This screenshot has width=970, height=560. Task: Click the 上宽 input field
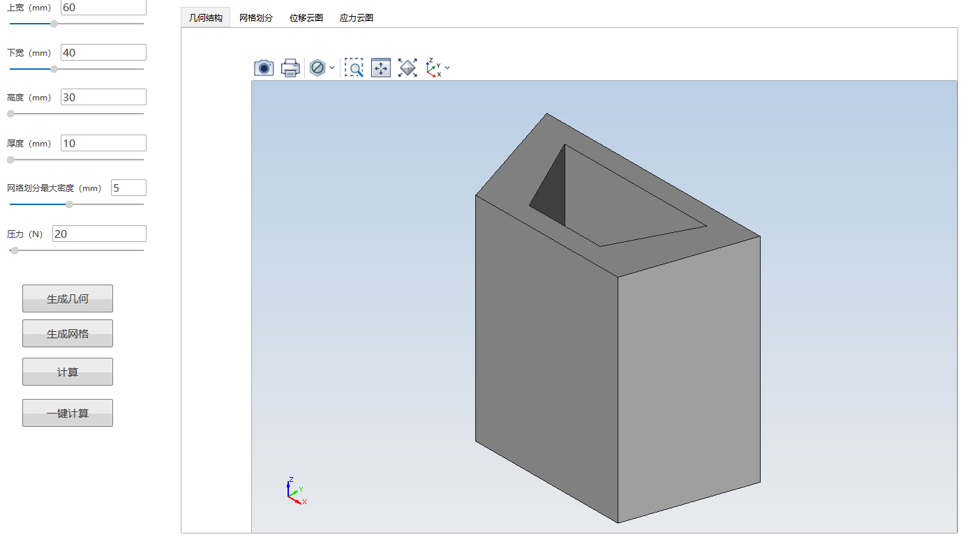pyautogui.click(x=103, y=8)
